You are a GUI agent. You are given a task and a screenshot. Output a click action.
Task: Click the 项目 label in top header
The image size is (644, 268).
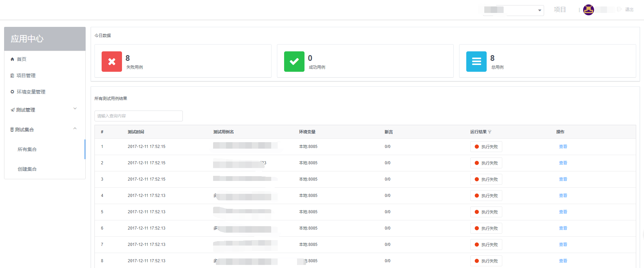click(x=560, y=10)
